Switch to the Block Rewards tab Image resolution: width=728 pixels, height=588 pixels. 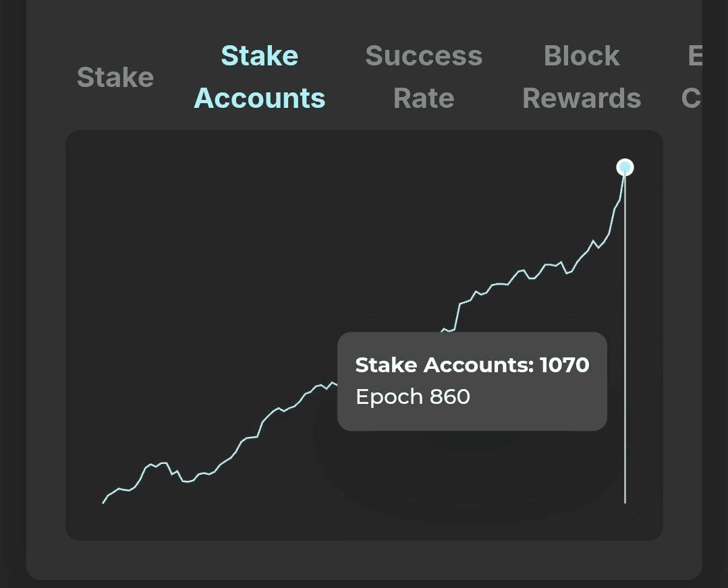click(582, 77)
